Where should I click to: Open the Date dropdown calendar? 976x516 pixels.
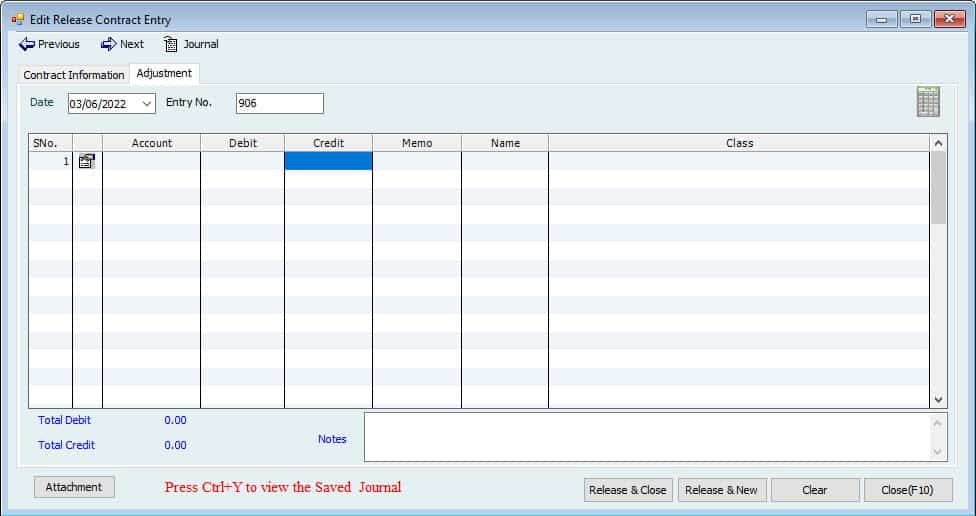click(147, 103)
